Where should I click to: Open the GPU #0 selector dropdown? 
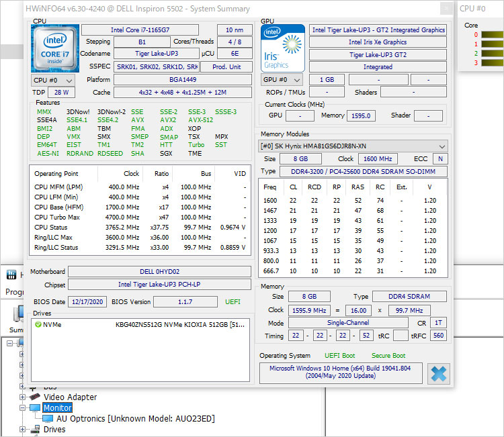tap(282, 80)
